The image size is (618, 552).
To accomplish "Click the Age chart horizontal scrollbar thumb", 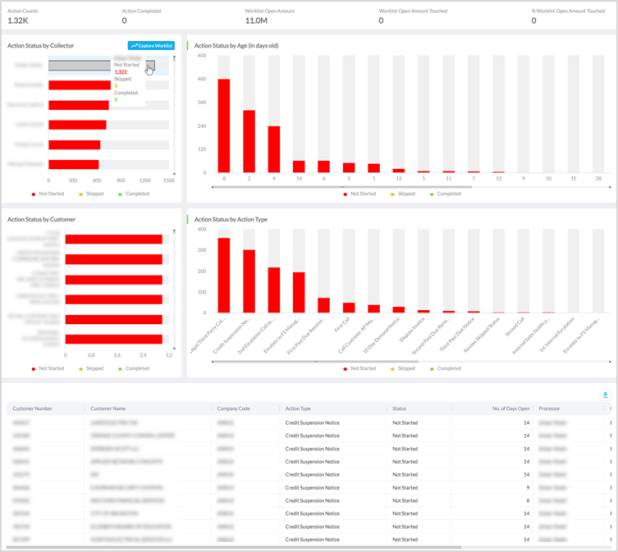I will pos(342,187).
